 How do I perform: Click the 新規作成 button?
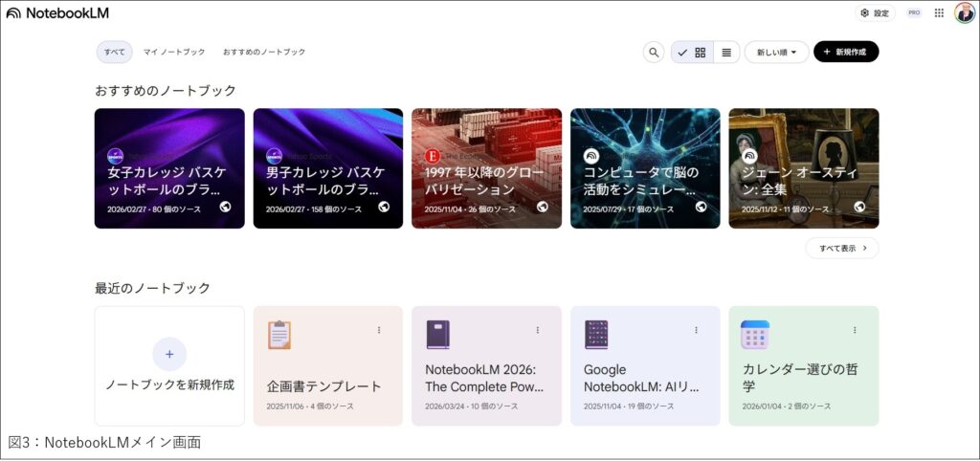coord(846,53)
